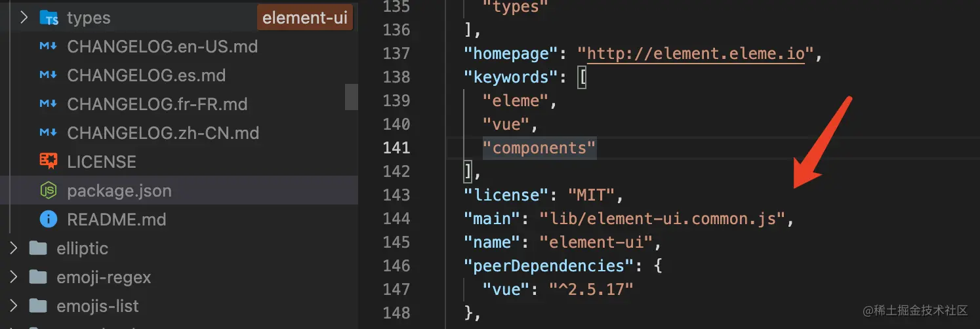Open CHANGELOG.fr-FR.md file
This screenshot has width=980, height=329.
[x=157, y=104]
